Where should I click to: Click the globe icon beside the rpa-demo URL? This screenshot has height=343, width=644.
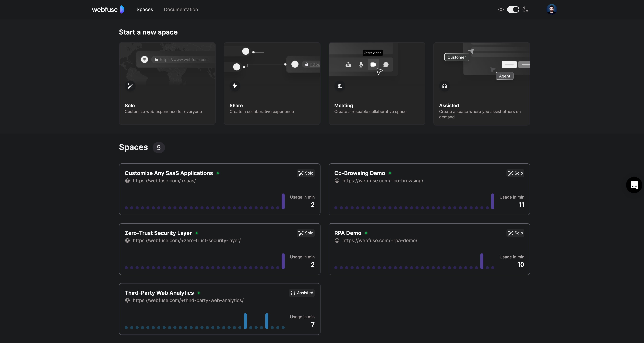pyautogui.click(x=337, y=241)
